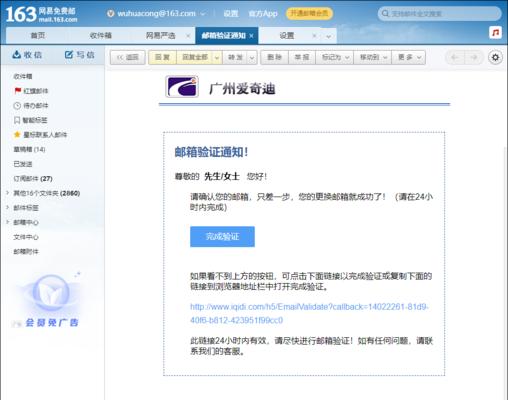Open the 草稿箱 (14) folder
Viewport: 508px width, 400px height.
point(29,149)
